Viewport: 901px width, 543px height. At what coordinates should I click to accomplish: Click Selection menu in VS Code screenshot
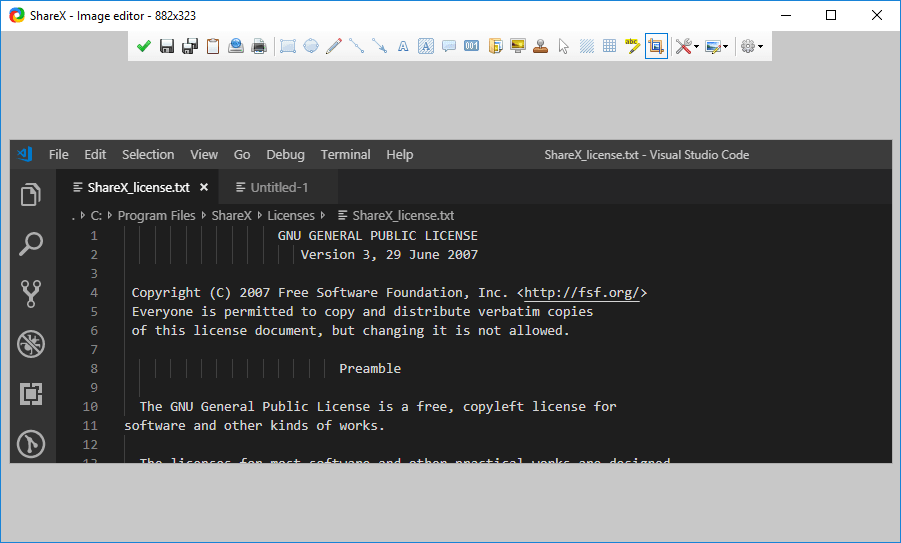pos(148,155)
